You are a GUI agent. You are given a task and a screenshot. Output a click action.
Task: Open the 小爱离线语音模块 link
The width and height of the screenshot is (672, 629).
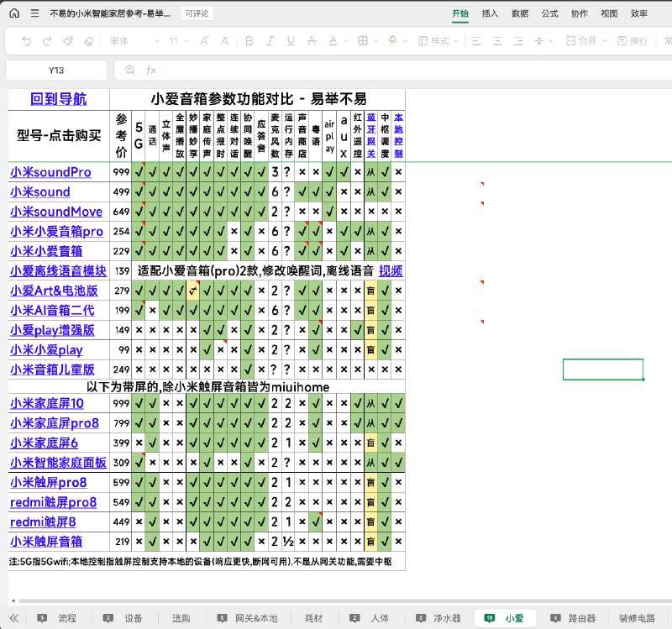click(58, 270)
